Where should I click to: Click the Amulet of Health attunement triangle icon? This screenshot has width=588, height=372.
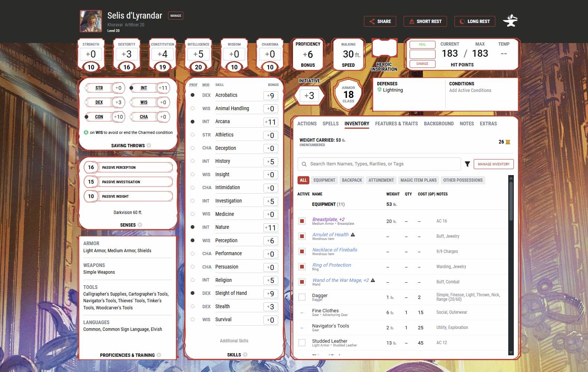[x=353, y=234]
